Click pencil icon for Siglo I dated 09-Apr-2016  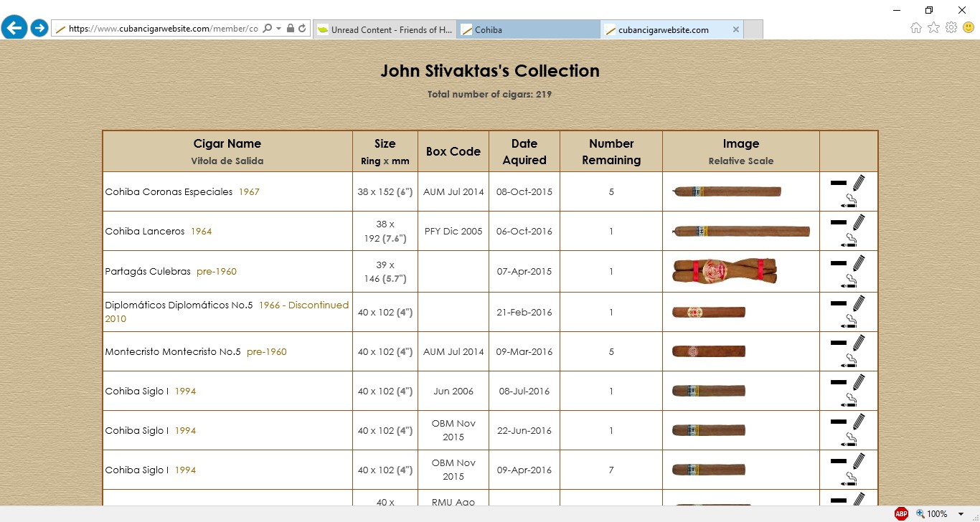(859, 460)
